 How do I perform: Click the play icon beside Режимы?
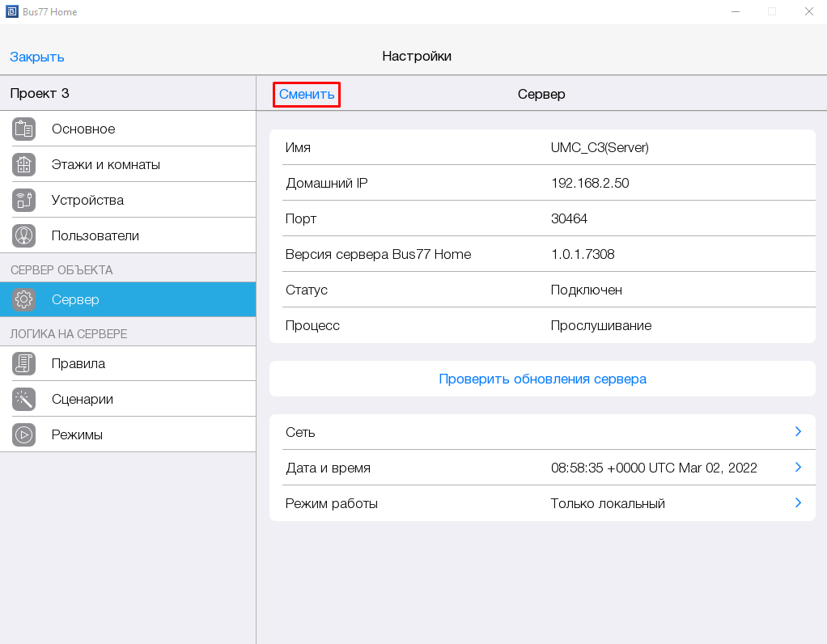[x=23, y=434]
